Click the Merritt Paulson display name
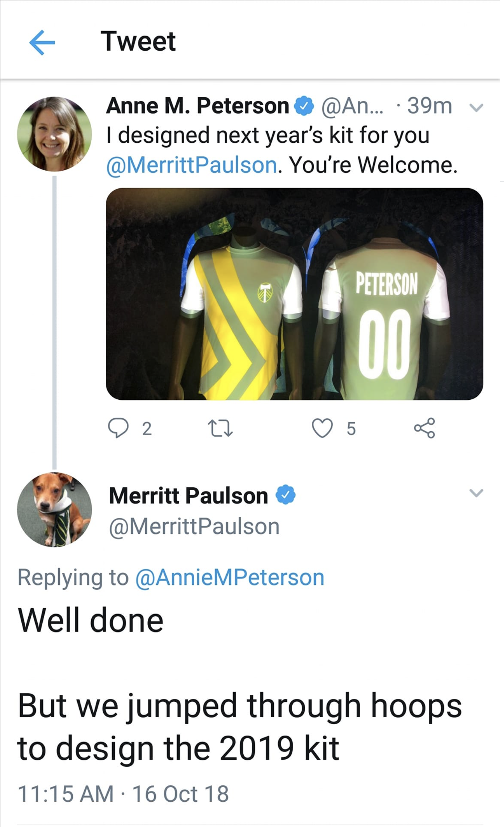 click(188, 495)
